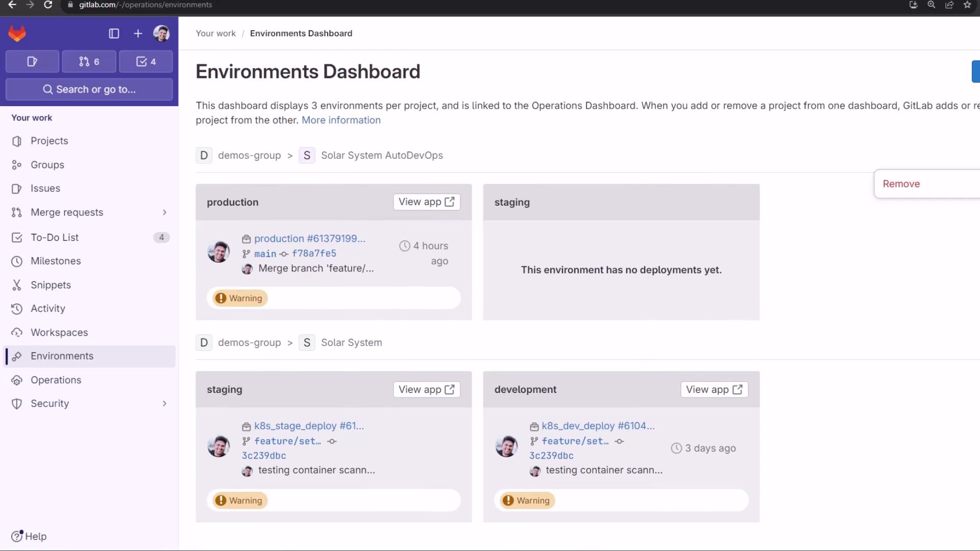Image resolution: width=980 pixels, height=551 pixels.
Task: Open commit f78a7fe5 link
Action: (314, 254)
